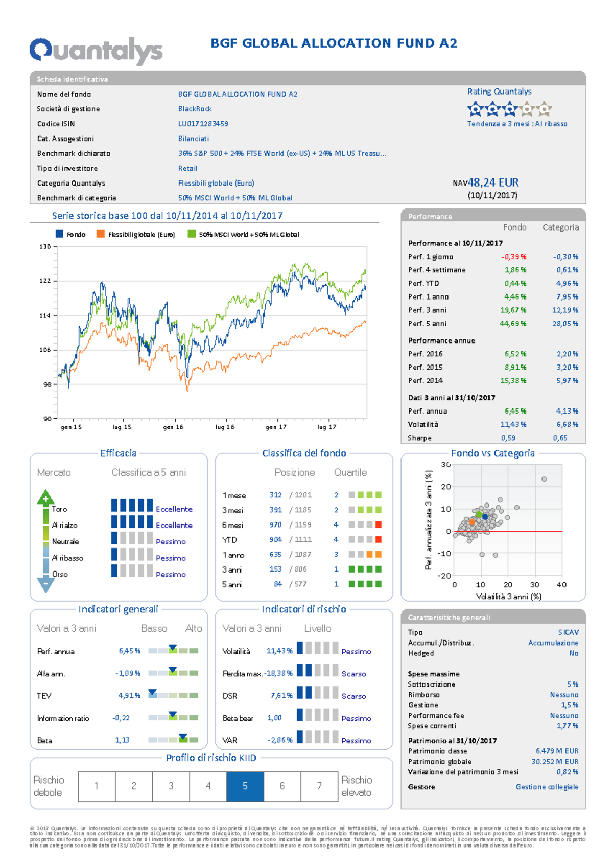
Task: Click the NAV value 48,24 EUR
Action: (493, 182)
